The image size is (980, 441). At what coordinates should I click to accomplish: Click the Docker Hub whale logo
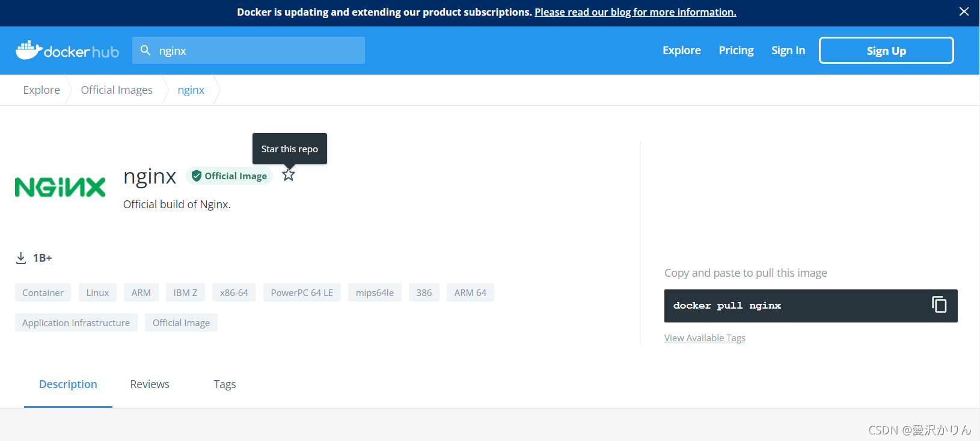tap(67, 51)
